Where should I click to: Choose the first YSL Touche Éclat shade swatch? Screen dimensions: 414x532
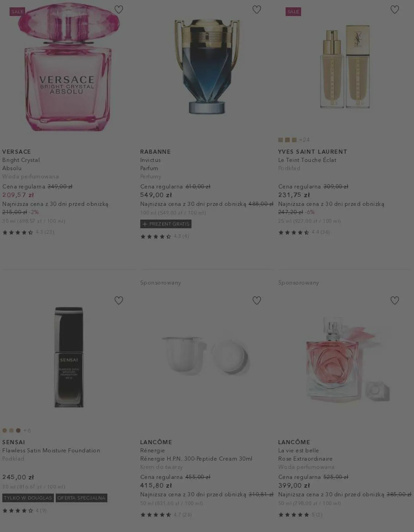281,140
